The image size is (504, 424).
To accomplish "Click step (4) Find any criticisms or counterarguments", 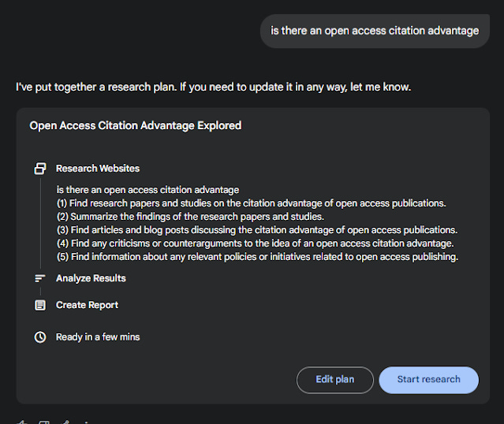I will pos(256,244).
